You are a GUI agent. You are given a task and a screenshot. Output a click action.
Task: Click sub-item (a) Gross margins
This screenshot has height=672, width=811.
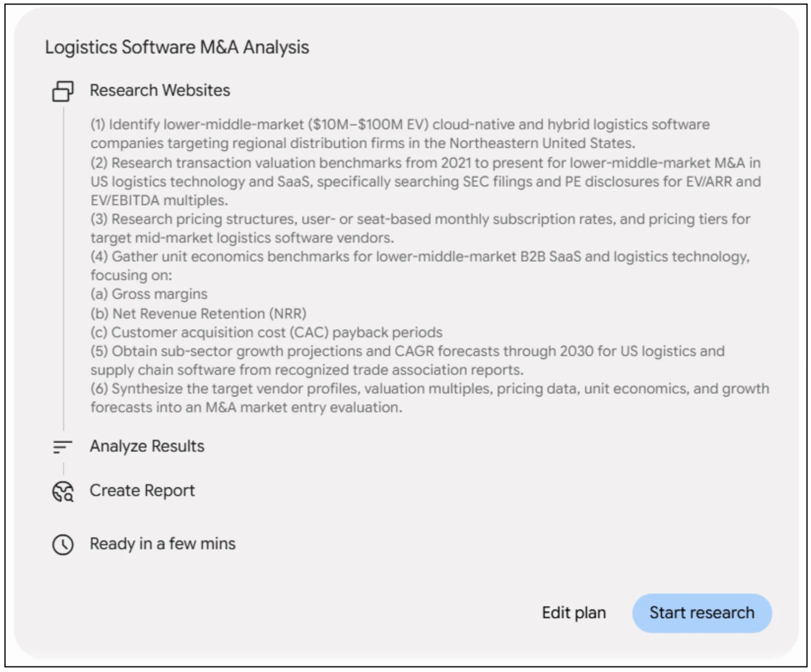pos(149,294)
